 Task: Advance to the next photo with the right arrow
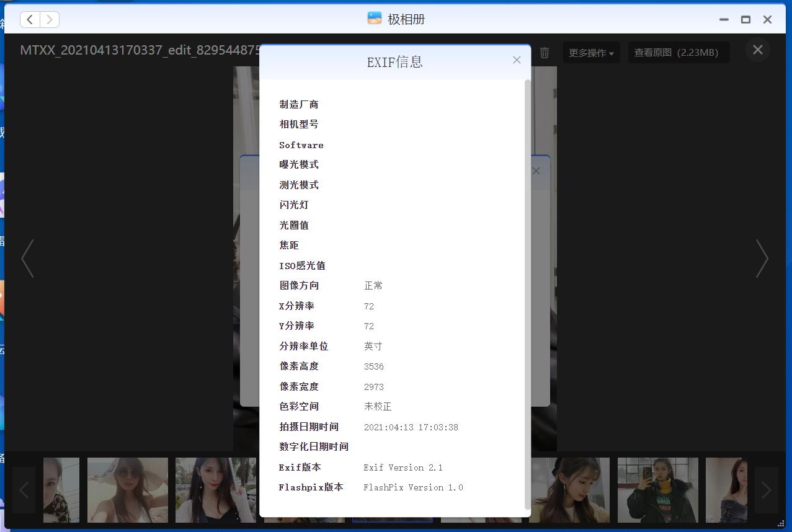(762, 259)
